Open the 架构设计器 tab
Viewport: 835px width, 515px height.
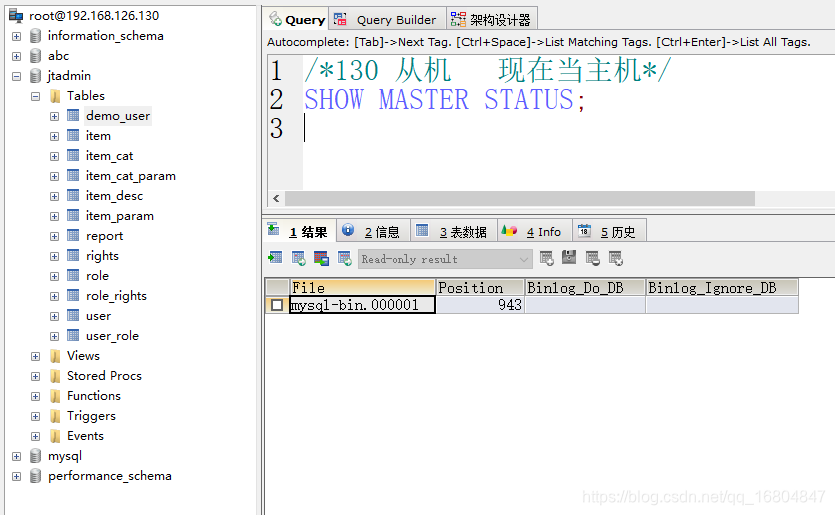click(x=492, y=20)
